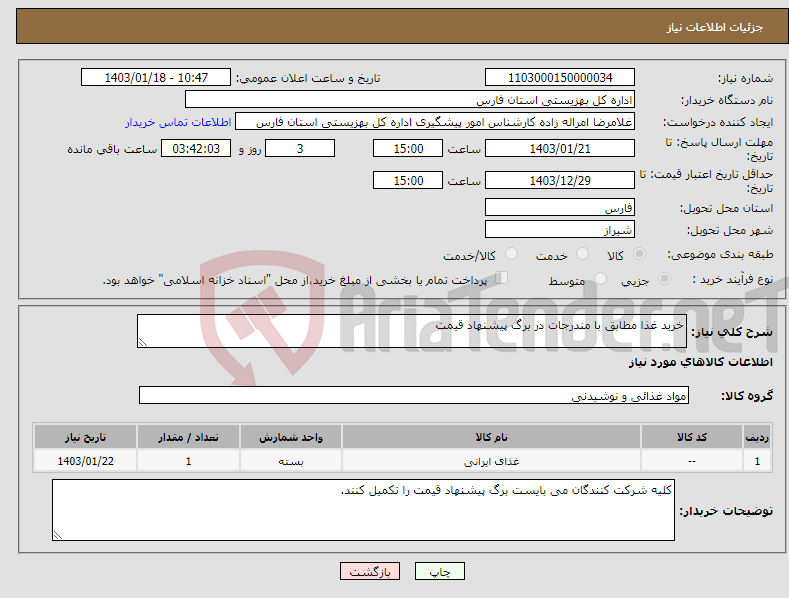
Task: Click the price validity hour 15:00 field
Action: click(x=408, y=180)
